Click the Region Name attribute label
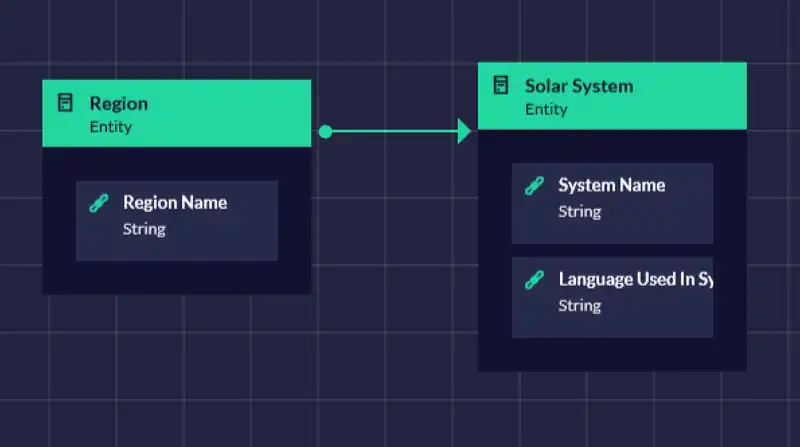Screen dimensions: 800x447 pyautogui.click(x=174, y=203)
